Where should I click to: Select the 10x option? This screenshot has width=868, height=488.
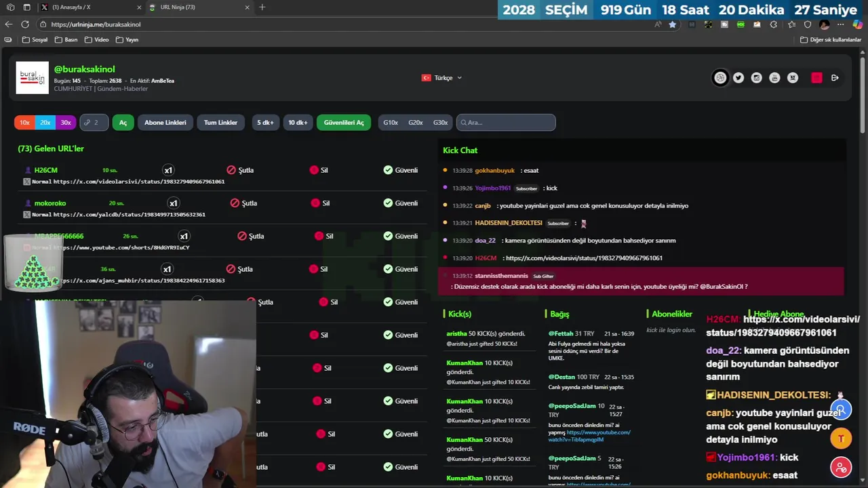click(x=24, y=123)
